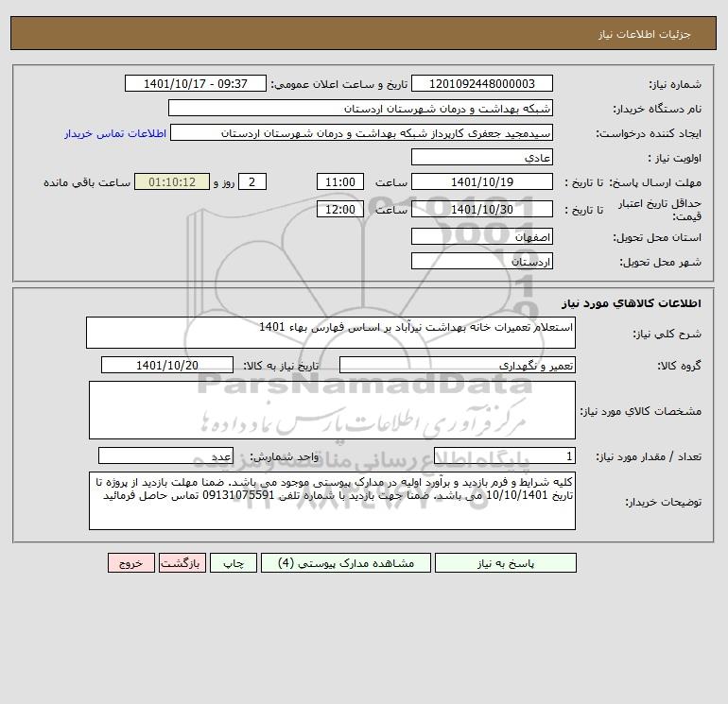728x704 pixels.
Task: Click the چاپ print button
Action: [234, 563]
